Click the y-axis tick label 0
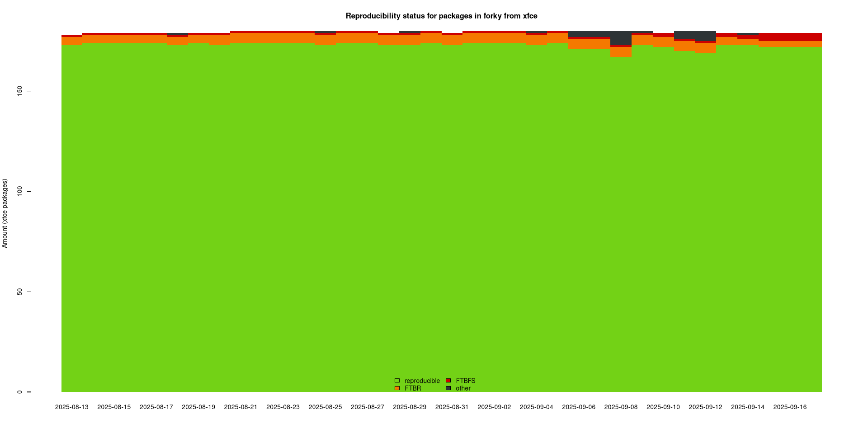Image resolution: width=868 pixels, height=434 pixels. (19, 392)
